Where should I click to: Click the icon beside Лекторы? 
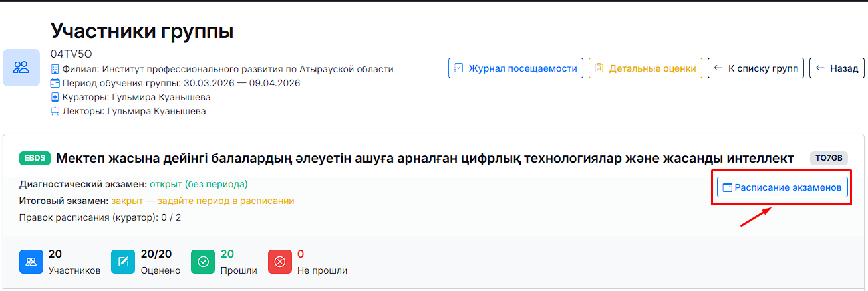tap(55, 111)
